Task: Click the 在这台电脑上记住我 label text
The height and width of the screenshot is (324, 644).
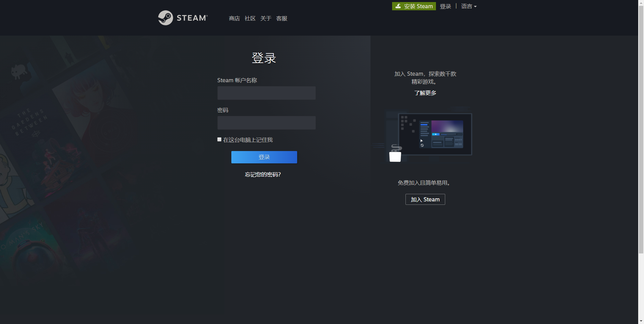Action: pos(248,140)
